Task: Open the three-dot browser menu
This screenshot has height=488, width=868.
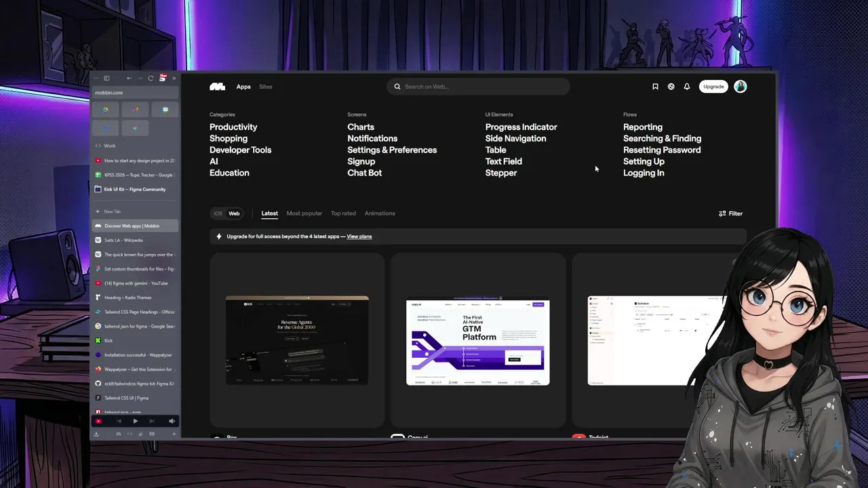Action: [x=96, y=78]
